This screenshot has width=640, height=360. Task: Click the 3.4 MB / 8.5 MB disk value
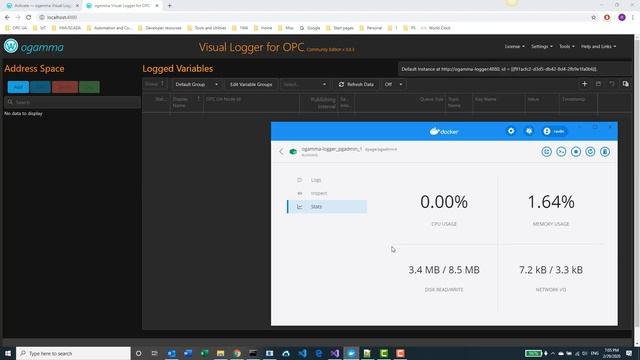point(444,270)
